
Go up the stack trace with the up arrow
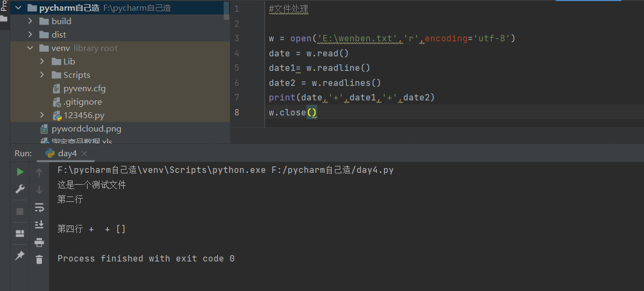pyautogui.click(x=39, y=172)
